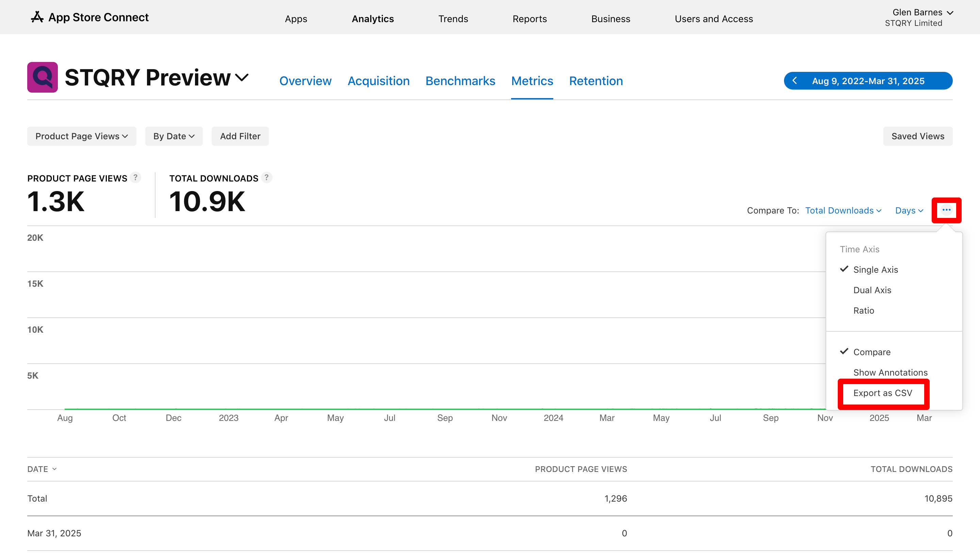The image size is (980, 553).
Task: Expand the Days granularity dropdown
Action: point(909,210)
